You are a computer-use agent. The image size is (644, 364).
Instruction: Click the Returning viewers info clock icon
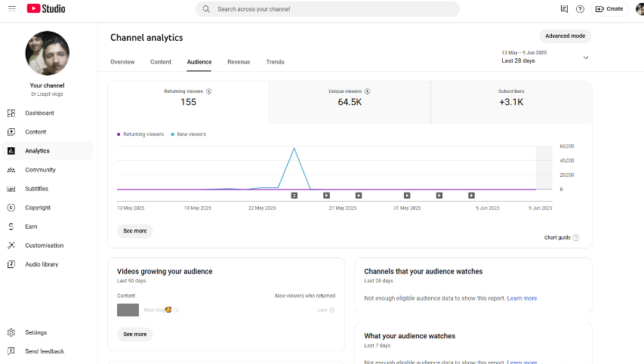pyautogui.click(x=208, y=91)
